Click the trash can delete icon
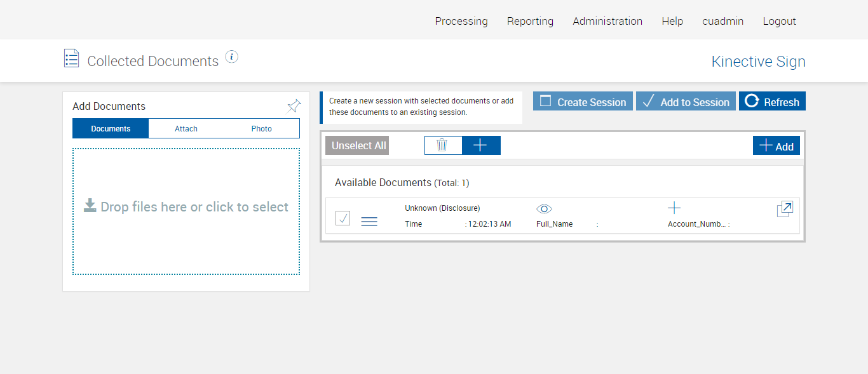The width and height of the screenshot is (868, 374). pyautogui.click(x=442, y=145)
